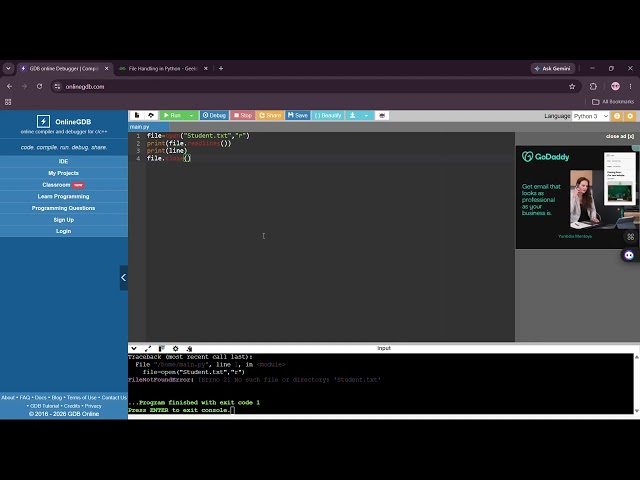Open a new browser tab

221,69
